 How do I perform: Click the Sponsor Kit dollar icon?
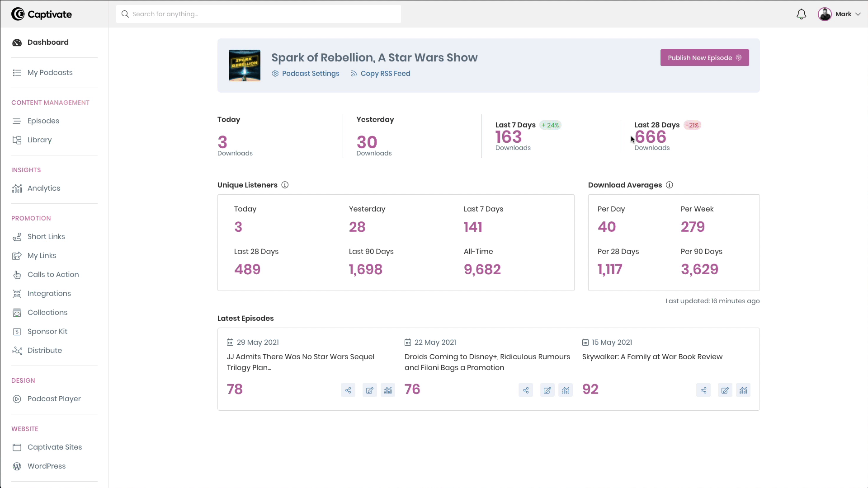tap(17, 331)
